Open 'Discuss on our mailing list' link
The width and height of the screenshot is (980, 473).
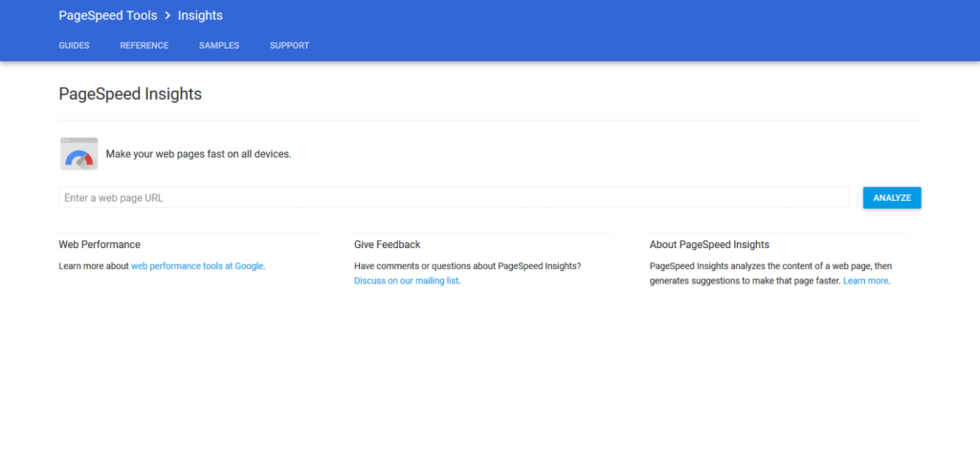pos(406,281)
